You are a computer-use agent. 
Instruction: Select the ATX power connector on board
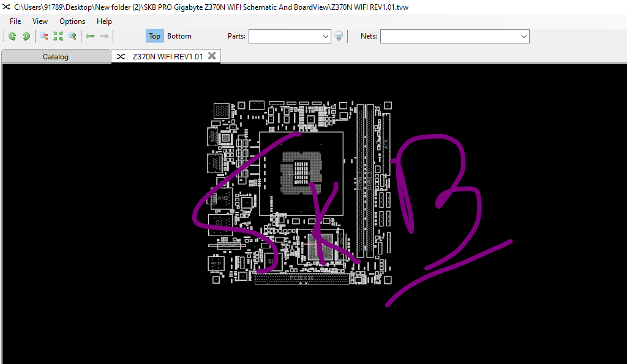click(x=386, y=144)
